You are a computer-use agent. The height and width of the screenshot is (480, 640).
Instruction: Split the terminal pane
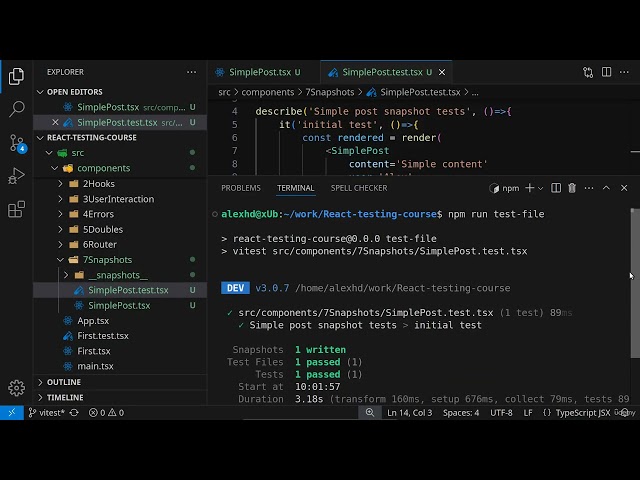point(556,188)
